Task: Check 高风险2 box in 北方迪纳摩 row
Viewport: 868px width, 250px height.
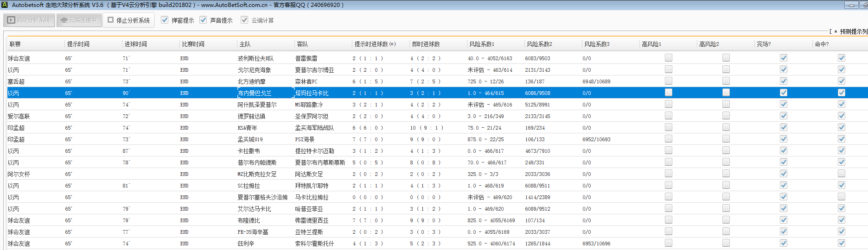Action: point(726,81)
